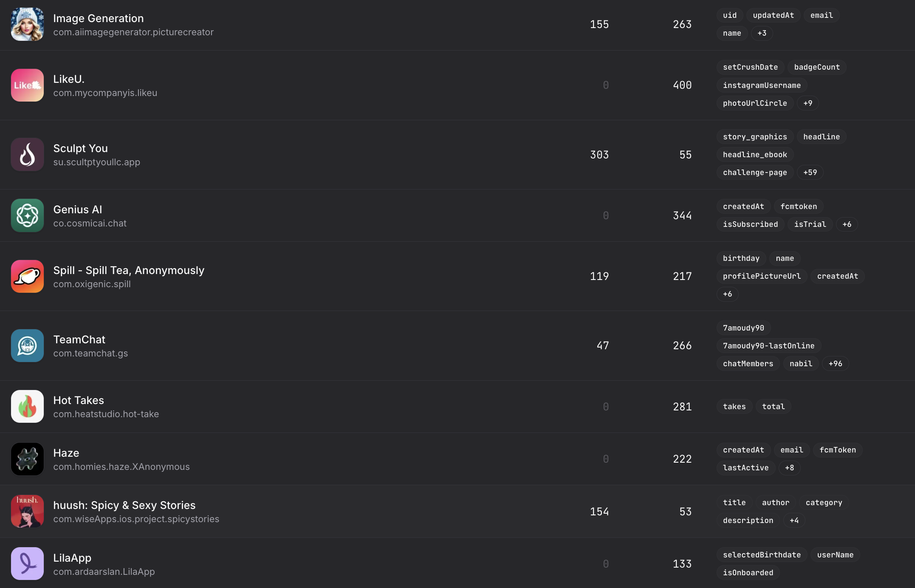Click the Hot Takes flame icon
915x588 pixels.
coord(27,406)
